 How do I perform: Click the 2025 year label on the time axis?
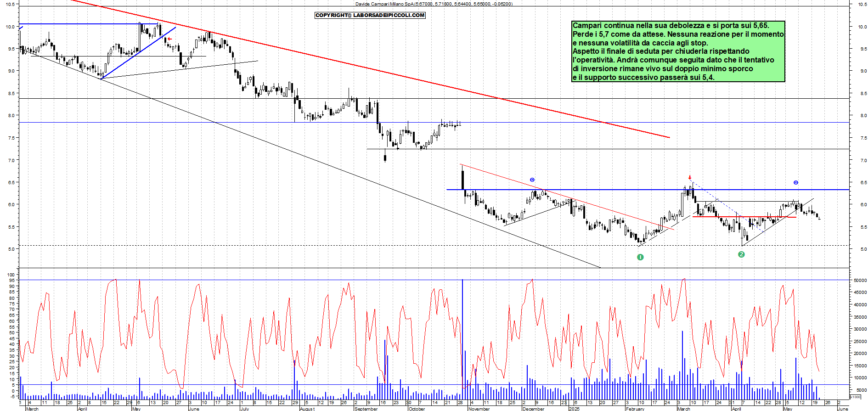[574, 408]
